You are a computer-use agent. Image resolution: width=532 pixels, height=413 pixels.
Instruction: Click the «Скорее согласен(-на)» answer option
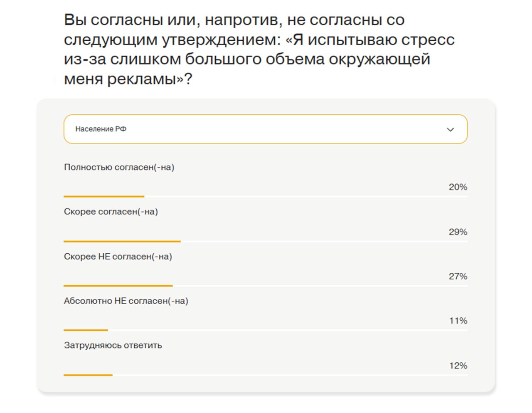tap(111, 211)
